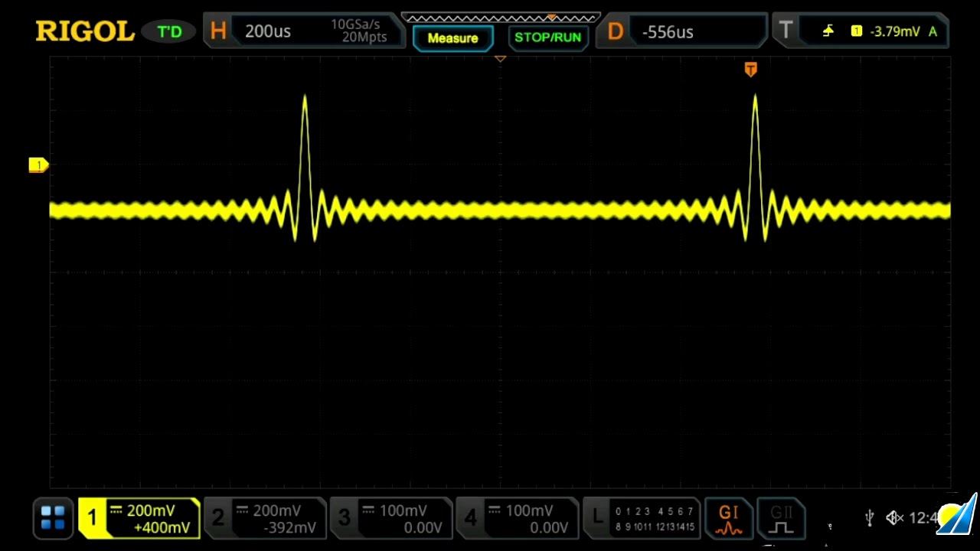Image resolution: width=980 pixels, height=551 pixels.
Task: Click the rising edge trigger icon
Action: 828,31
